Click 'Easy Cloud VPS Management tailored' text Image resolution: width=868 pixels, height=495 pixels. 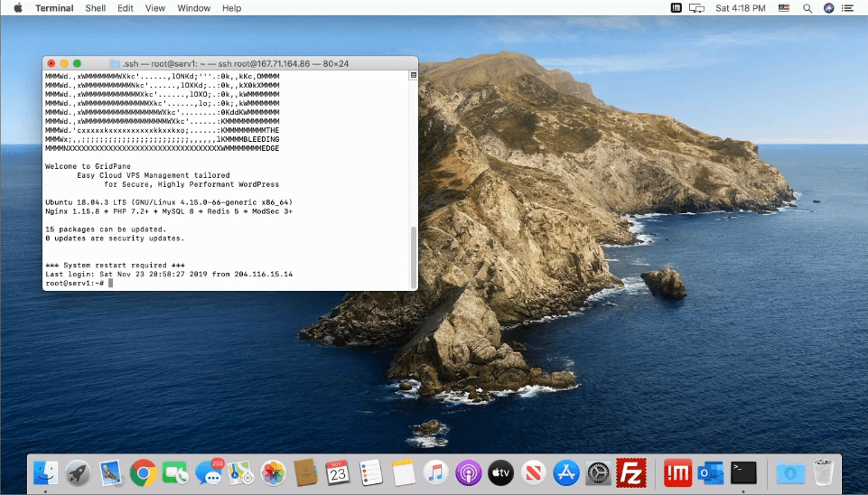point(154,175)
